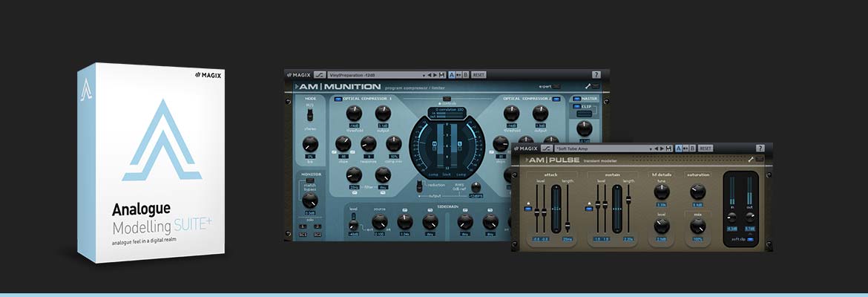
Task: Open the AM|Pulse help question mark button
Action: [760, 148]
